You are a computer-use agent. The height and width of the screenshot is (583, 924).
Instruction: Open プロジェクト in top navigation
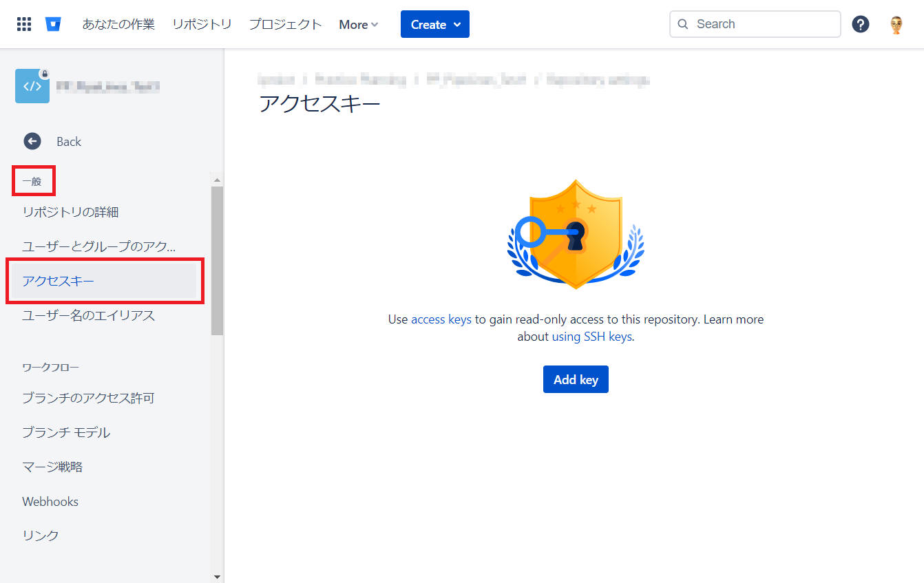click(285, 24)
